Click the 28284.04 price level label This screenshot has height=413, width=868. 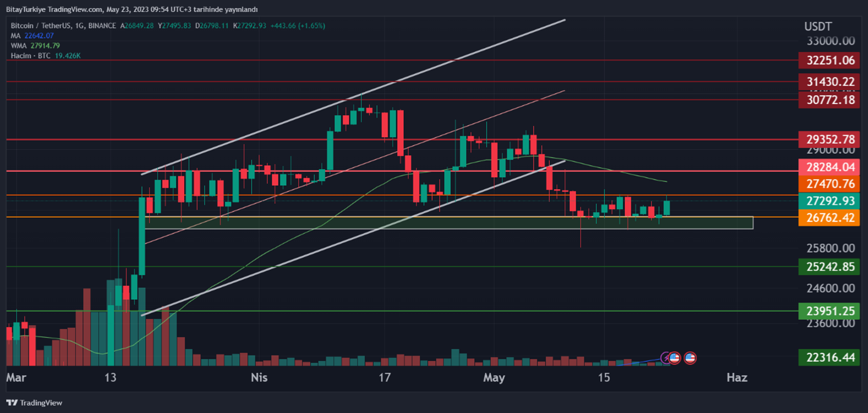click(x=829, y=166)
